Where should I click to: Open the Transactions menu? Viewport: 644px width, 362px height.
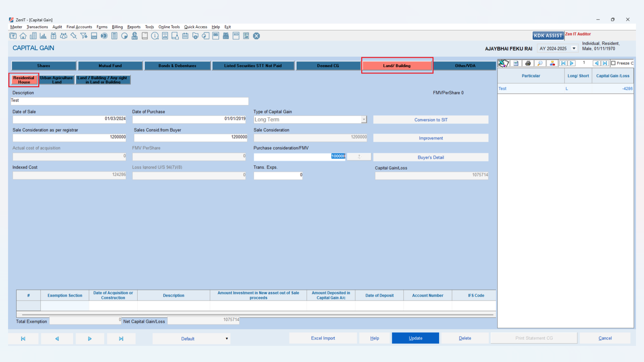(37, 27)
